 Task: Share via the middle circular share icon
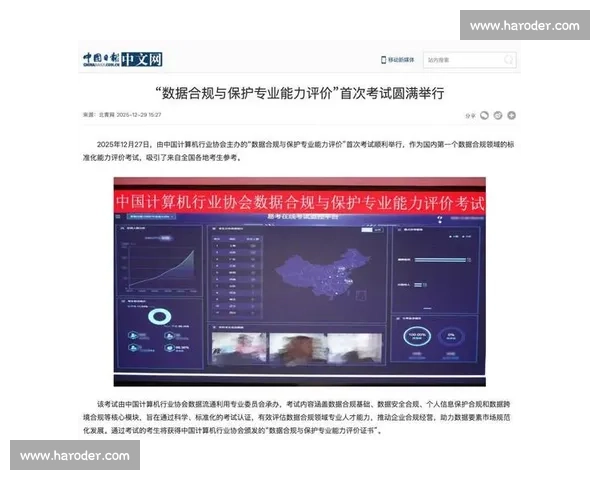click(498, 115)
